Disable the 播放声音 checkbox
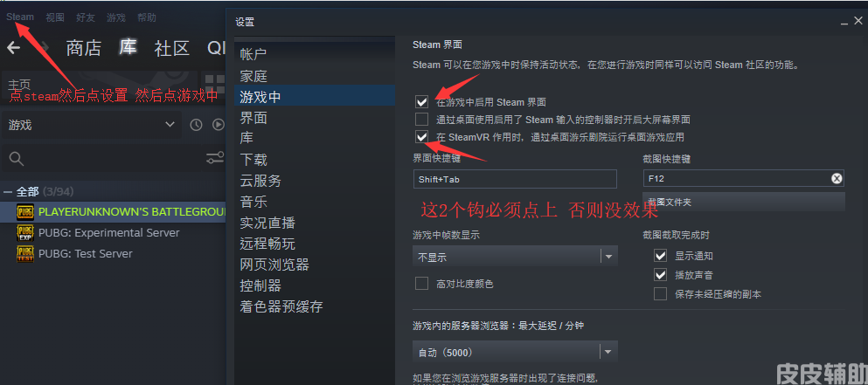This screenshot has height=385, width=868. (x=660, y=275)
